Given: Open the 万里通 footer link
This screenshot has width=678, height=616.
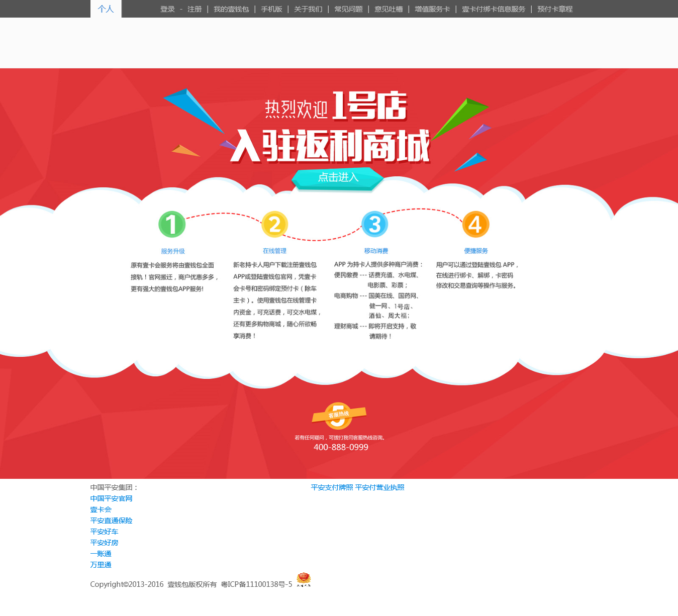Looking at the screenshot, I should pyautogui.click(x=101, y=565).
